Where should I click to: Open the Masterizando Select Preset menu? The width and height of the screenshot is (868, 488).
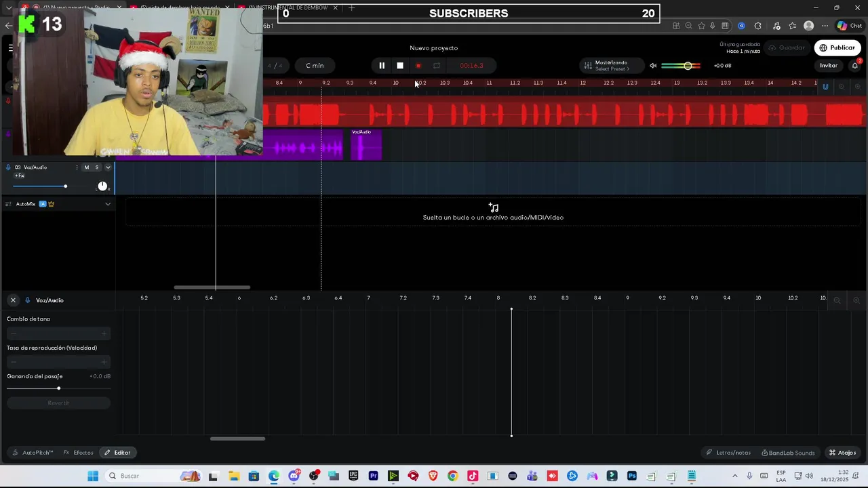click(612, 66)
